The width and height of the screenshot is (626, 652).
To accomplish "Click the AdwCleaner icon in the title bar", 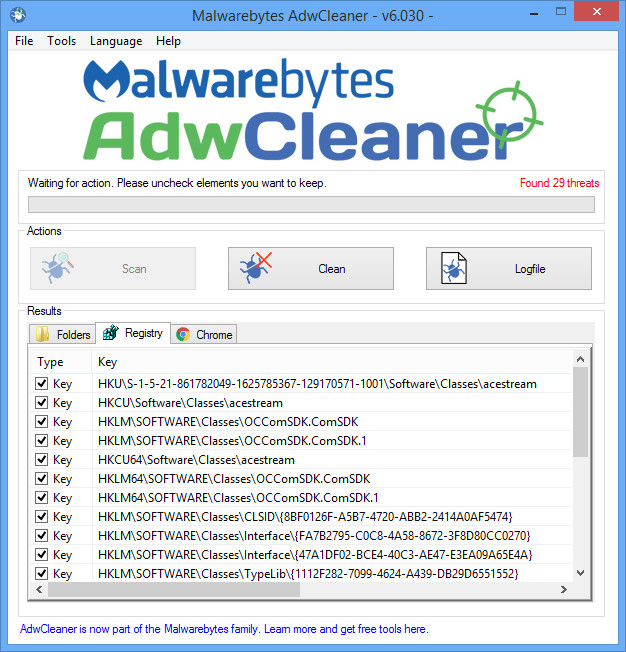I will [x=18, y=15].
